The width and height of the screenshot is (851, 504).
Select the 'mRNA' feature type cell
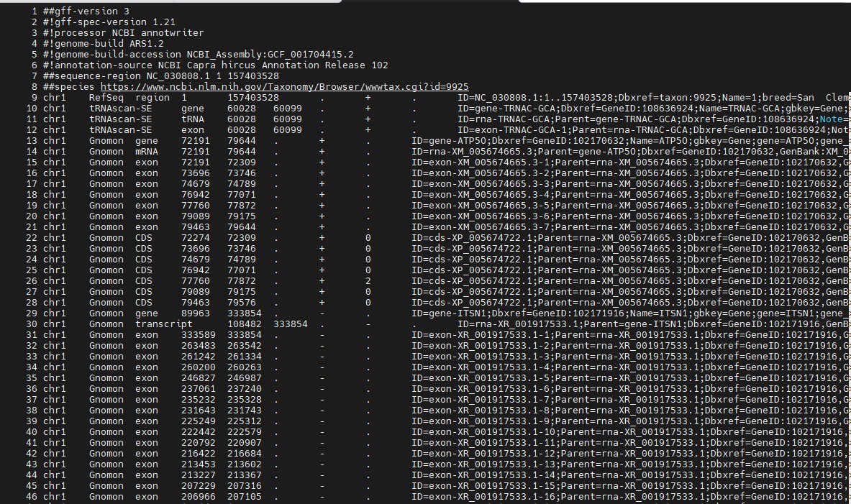pyautogui.click(x=147, y=152)
